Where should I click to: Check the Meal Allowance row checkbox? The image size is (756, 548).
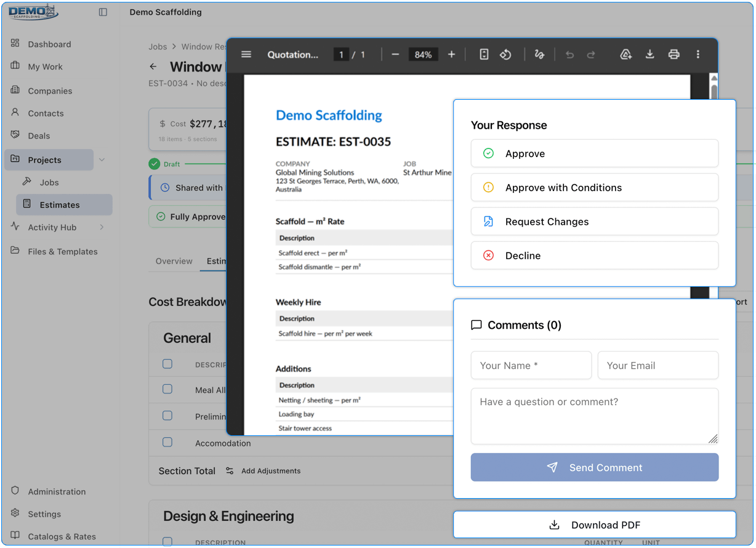tap(167, 389)
